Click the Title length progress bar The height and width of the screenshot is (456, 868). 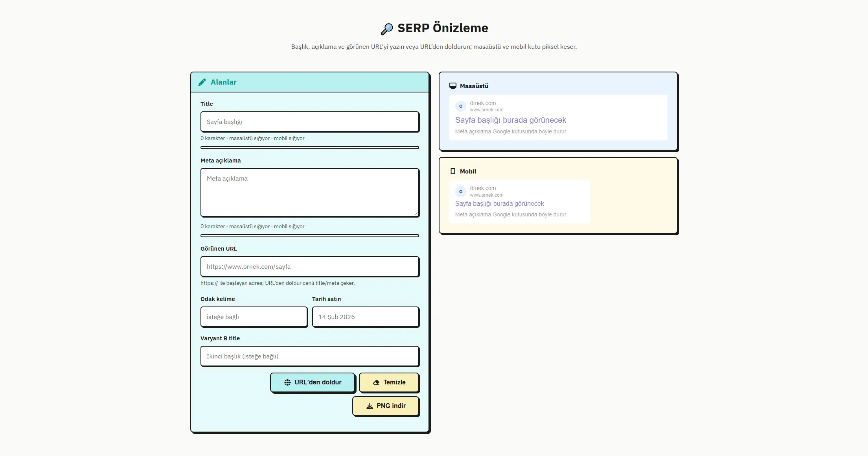click(310, 148)
